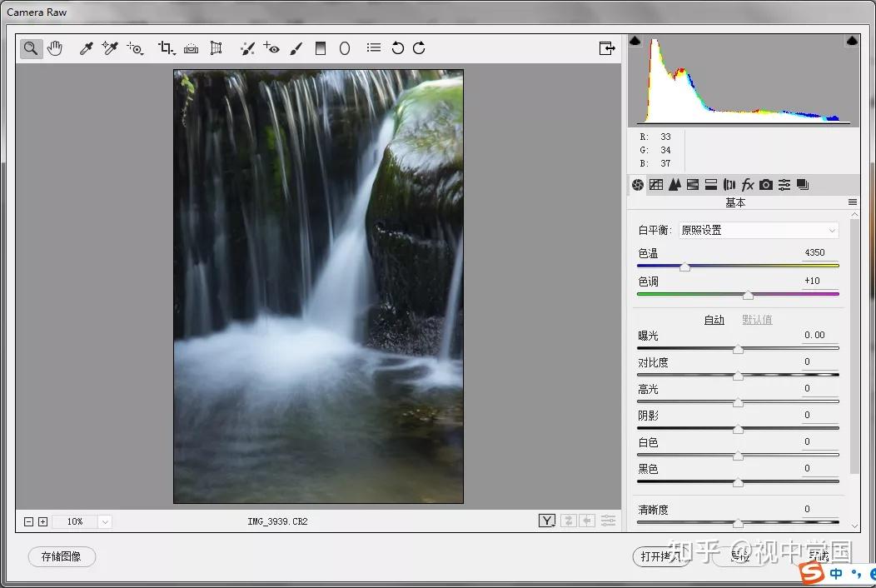Toggle highlight clipping warning in histogram

(x=852, y=41)
